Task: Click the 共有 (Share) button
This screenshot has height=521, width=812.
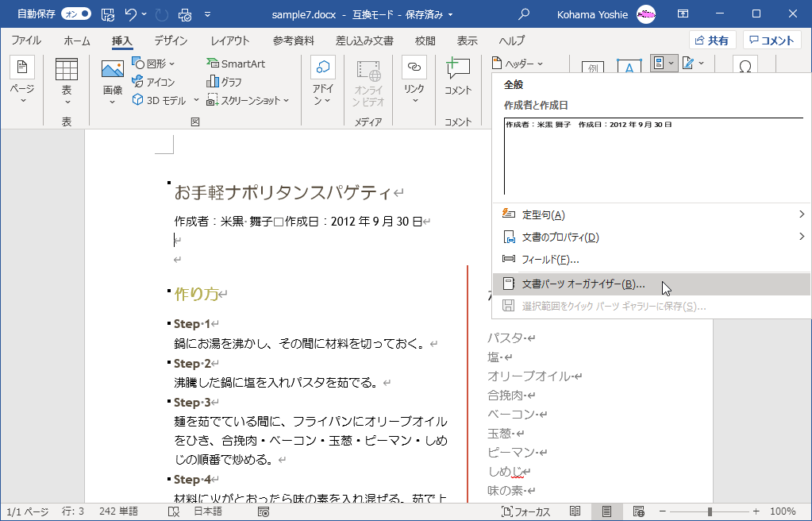Action: [x=712, y=41]
